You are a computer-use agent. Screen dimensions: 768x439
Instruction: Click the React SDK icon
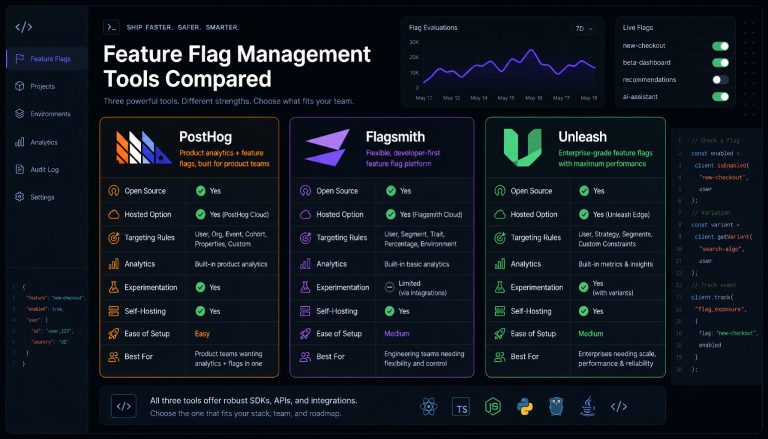[429, 407]
